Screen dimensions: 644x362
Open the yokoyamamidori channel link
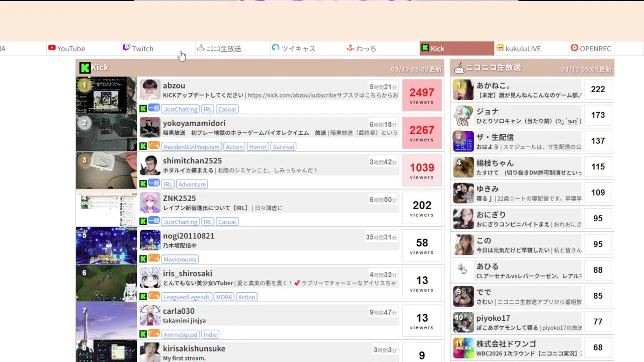[x=194, y=123]
